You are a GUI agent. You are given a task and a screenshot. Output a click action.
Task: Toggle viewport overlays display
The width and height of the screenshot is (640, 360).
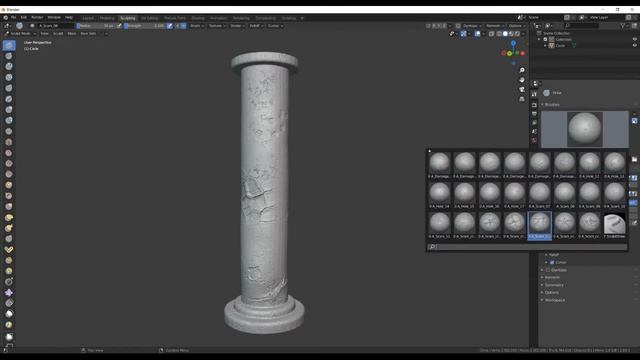(477, 34)
